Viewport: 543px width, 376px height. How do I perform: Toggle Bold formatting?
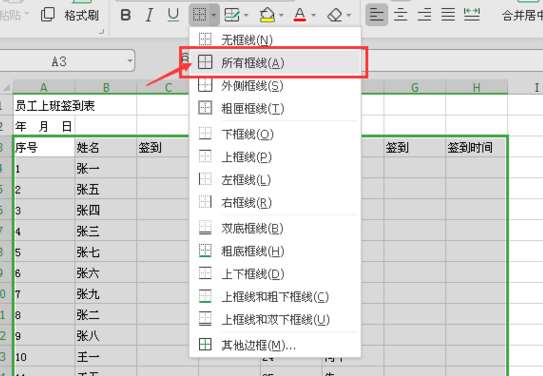tap(126, 15)
